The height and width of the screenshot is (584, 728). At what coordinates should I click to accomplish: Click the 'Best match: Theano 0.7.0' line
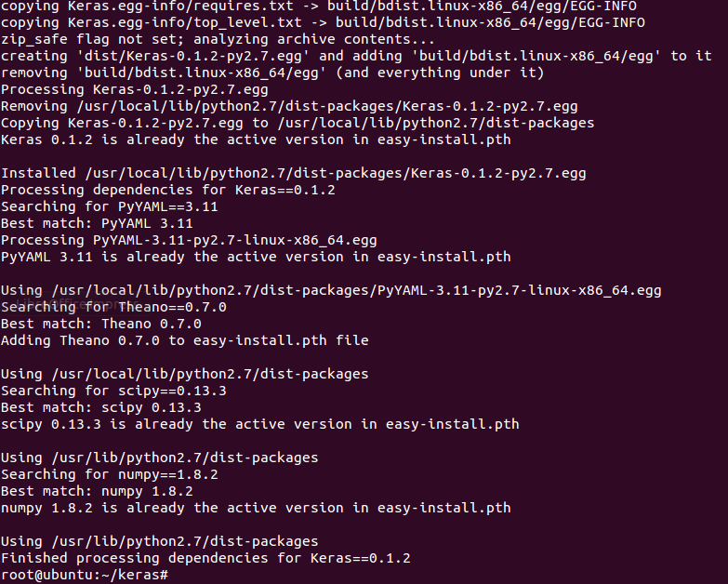[x=101, y=324]
